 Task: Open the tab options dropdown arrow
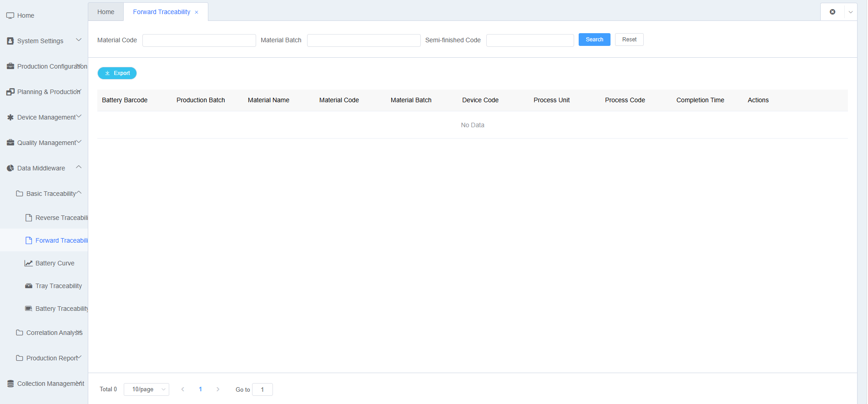851,12
